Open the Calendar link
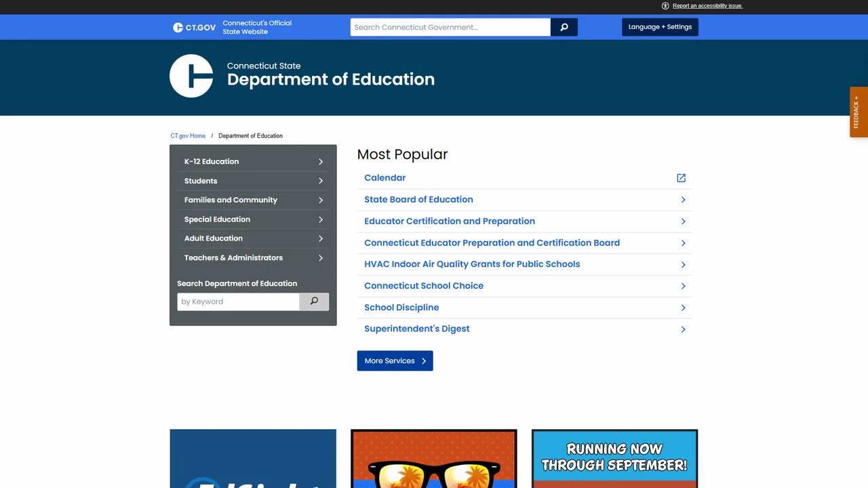 tap(385, 178)
